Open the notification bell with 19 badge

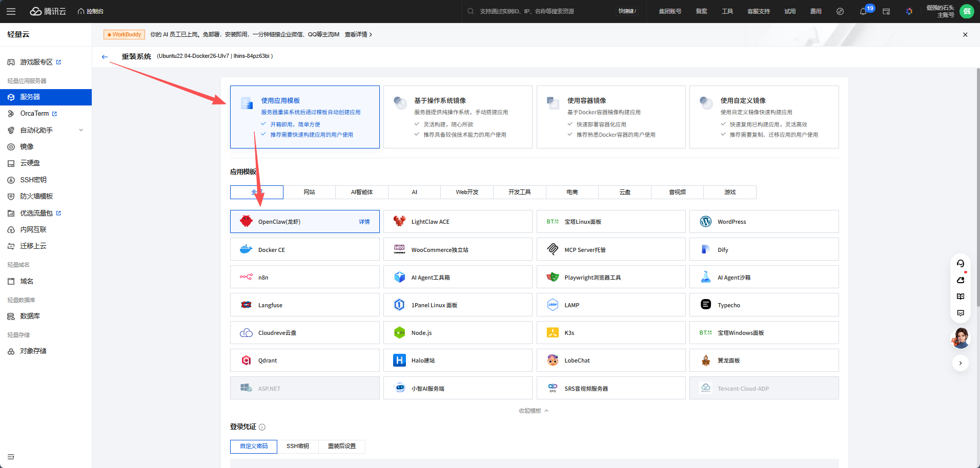[864, 11]
